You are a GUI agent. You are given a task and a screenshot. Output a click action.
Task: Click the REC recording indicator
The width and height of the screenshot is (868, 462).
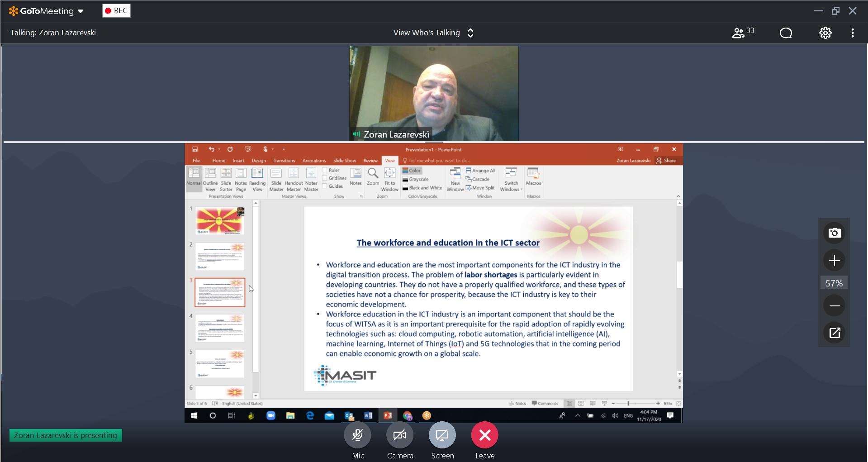[116, 11]
